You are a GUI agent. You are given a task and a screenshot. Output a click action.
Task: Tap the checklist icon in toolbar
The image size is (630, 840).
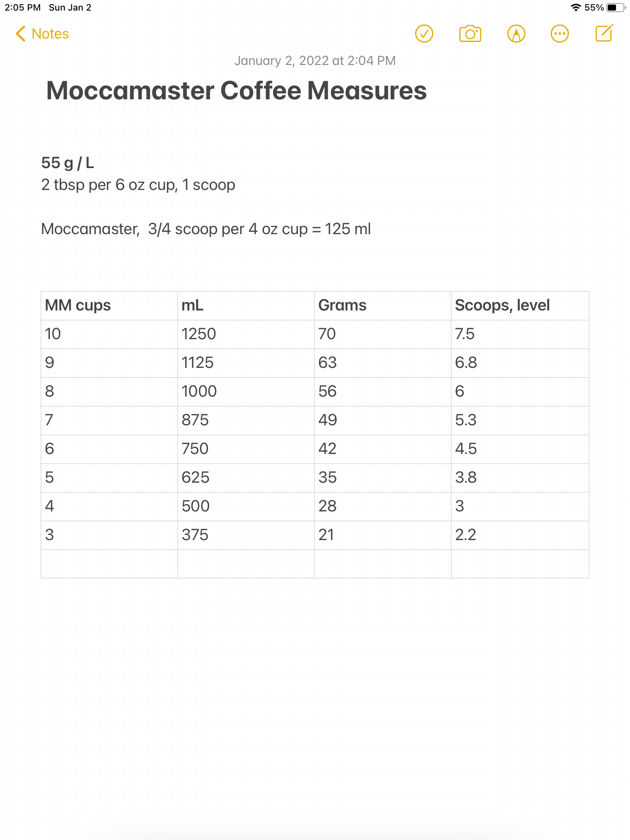coord(424,34)
